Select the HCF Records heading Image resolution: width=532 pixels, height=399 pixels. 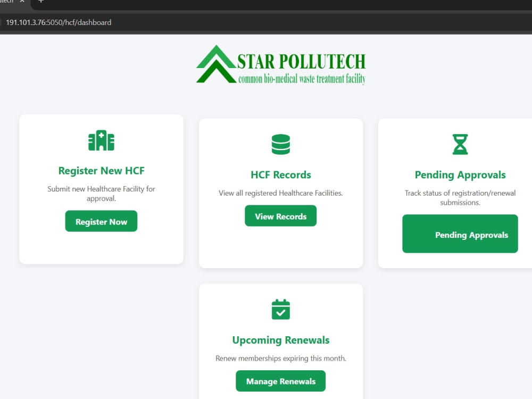[x=280, y=174]
